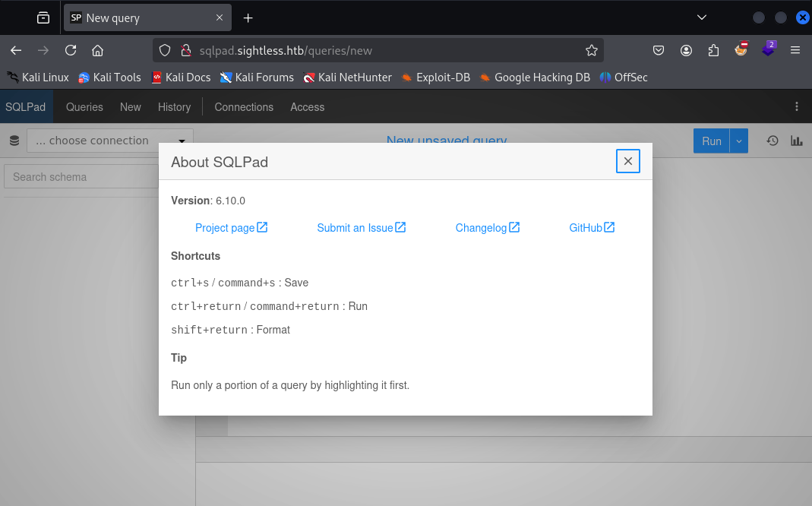Open the Kali Tools bookmark
The image size is (812, 506).
[109, 77]
